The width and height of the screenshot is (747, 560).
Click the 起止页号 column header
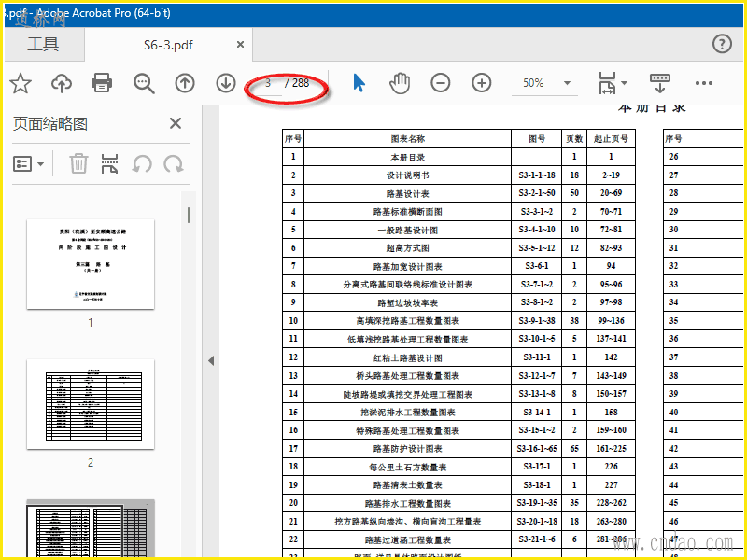[x=611, y=138]
